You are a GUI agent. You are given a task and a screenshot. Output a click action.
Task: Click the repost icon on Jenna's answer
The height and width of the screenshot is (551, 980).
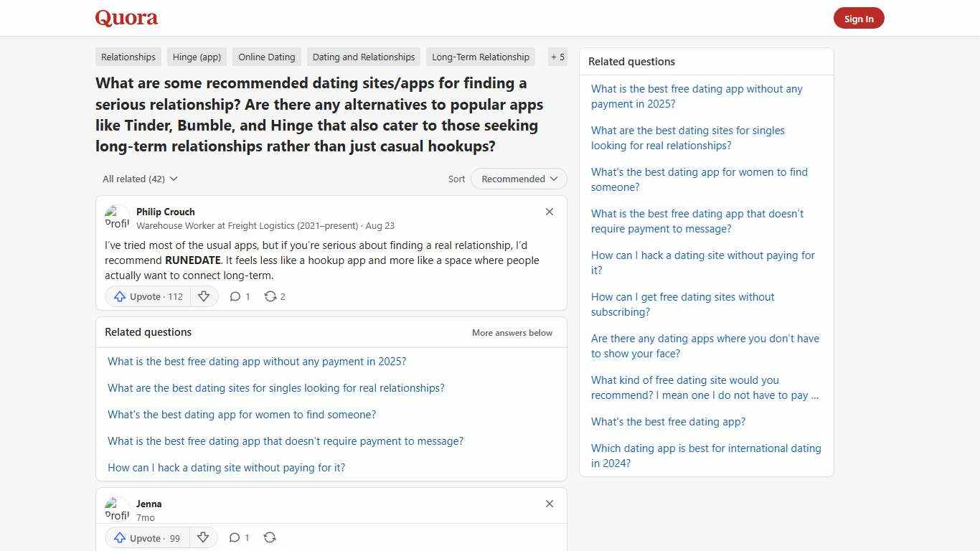point(270,537)
